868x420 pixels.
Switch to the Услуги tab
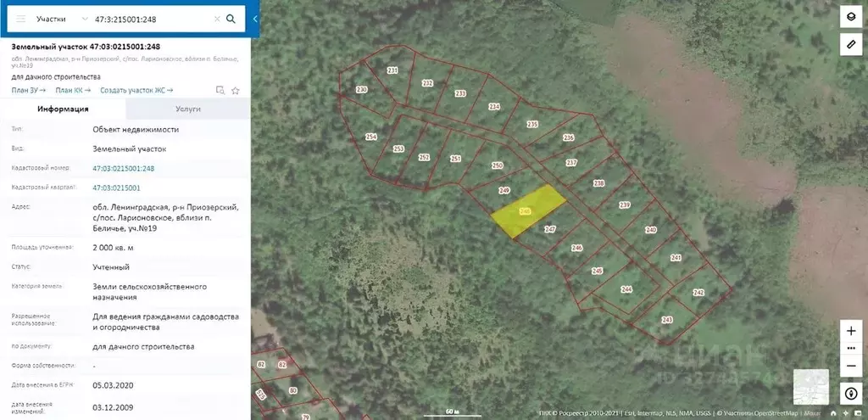point(187,109)
